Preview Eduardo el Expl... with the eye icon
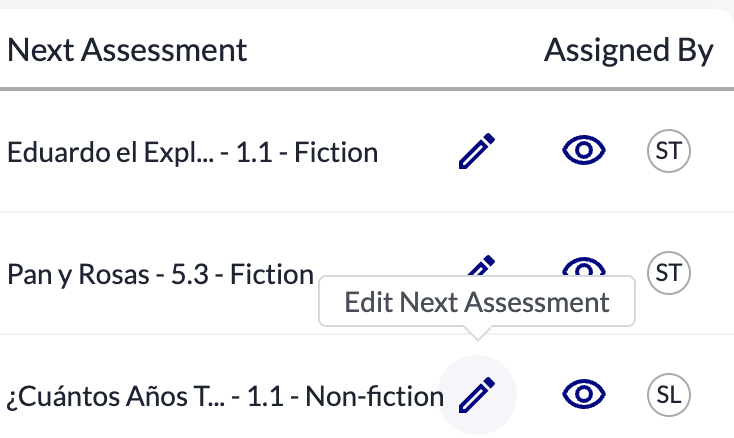The image size is (734, 438). coord(583,152)
